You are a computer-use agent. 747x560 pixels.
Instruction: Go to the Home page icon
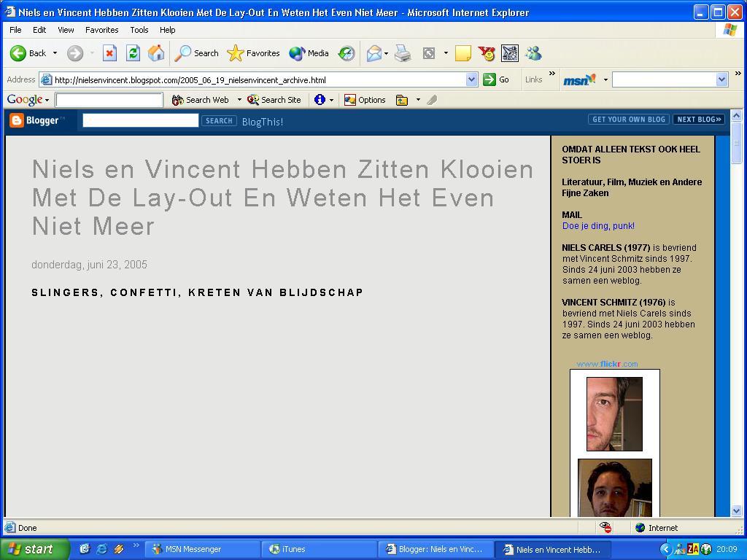pos(156,53)
